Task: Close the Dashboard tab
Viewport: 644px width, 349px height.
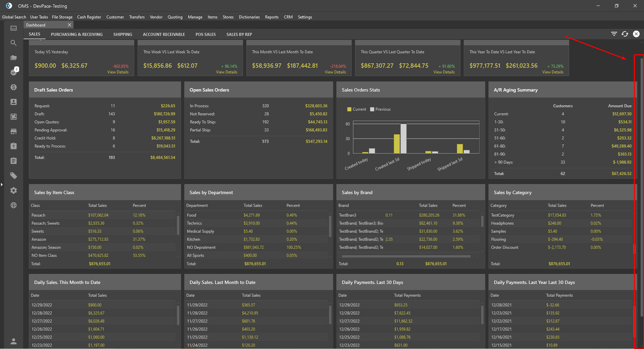Action: [x=69, y=25]
